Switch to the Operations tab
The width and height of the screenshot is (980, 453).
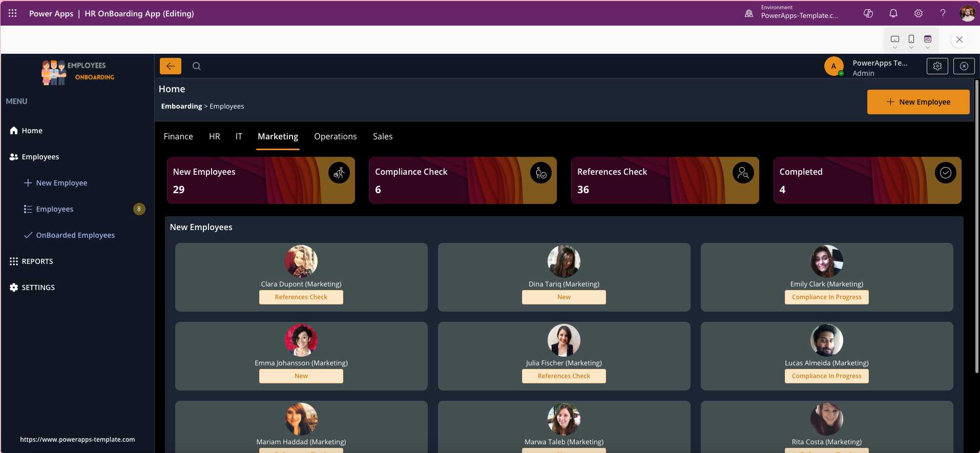click(335, 136)
